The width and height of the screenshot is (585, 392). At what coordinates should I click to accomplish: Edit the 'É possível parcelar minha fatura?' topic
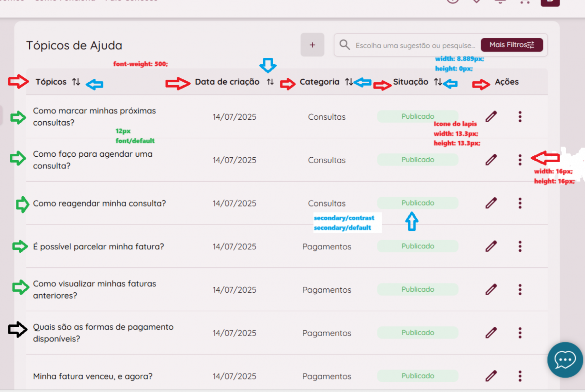[x=491, y=246]
